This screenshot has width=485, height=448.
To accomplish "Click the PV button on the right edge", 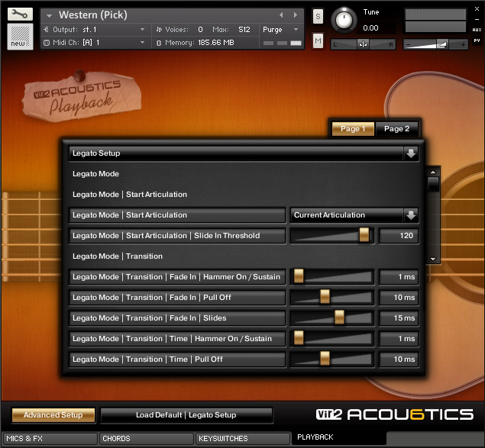I will (x=477, y=40).
